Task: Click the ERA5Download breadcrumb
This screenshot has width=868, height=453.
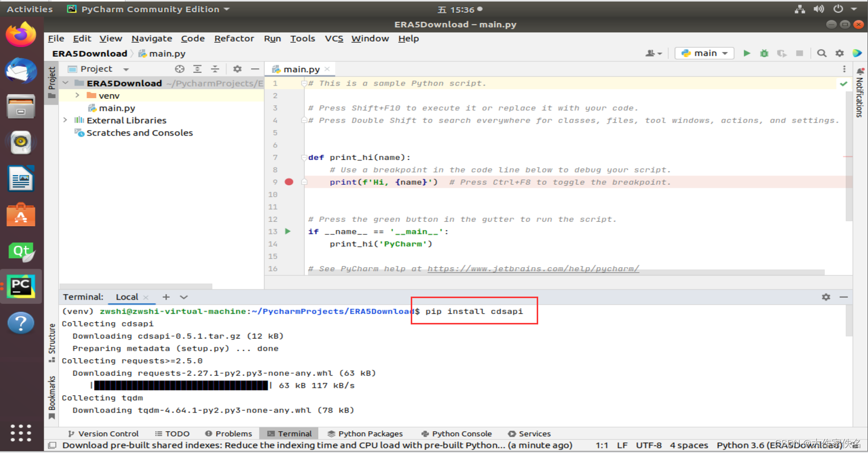Action: tap(90, 54)
